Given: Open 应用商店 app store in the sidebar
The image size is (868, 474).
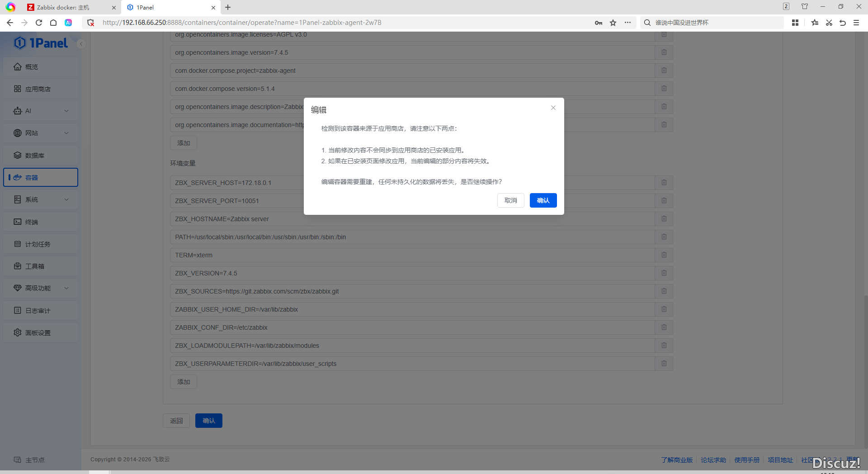Looking at the screenshot, I should tap(41, 89).
